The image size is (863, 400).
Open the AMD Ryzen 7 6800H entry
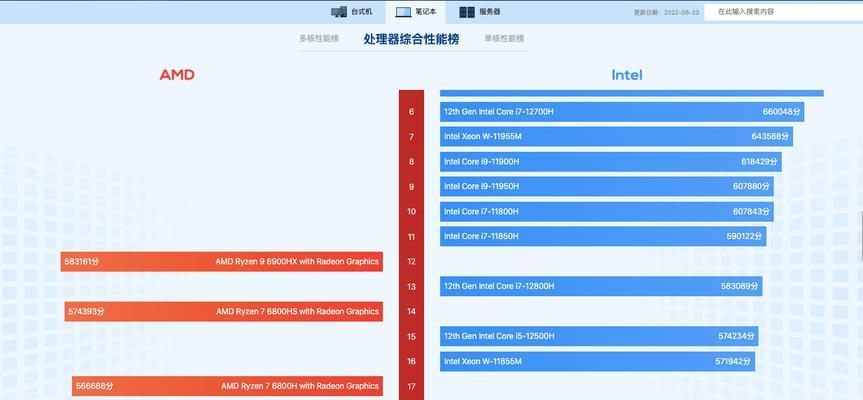(x=227, y=386)
